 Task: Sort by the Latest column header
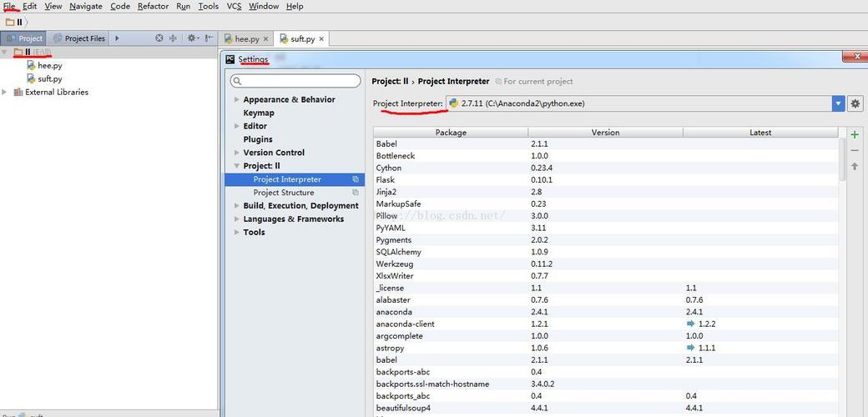pos(760,132)
